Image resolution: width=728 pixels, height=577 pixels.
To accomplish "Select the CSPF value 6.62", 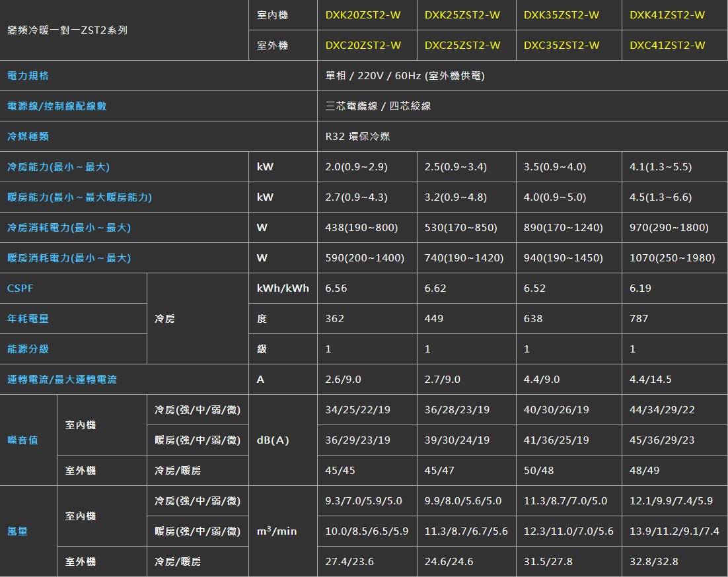I will click(435, 288).
